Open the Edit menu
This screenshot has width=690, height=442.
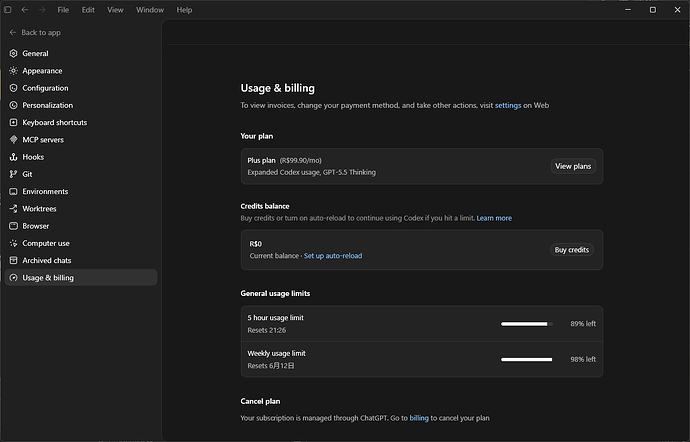pos(88,10)
